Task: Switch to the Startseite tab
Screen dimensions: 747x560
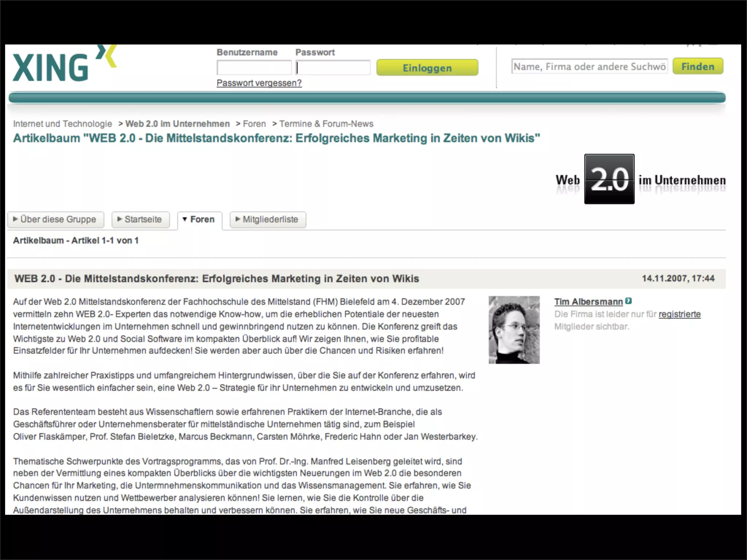Action: click(x=141, y=219)
